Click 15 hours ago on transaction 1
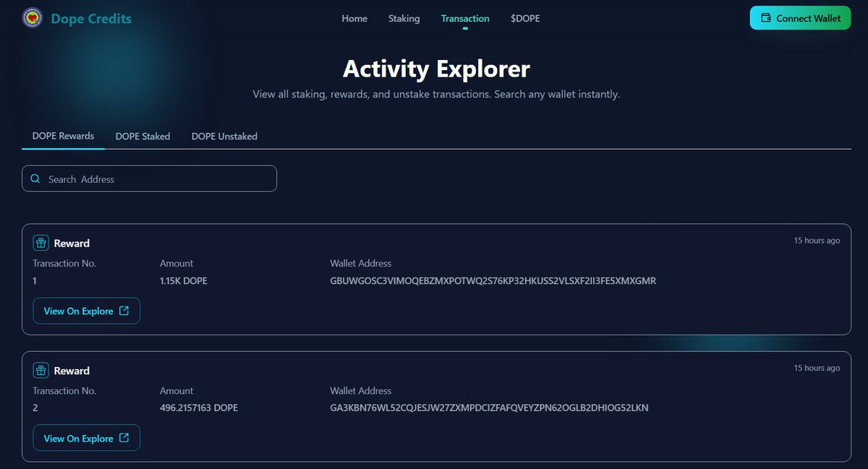868x469 pixels. tap(817, 241)
